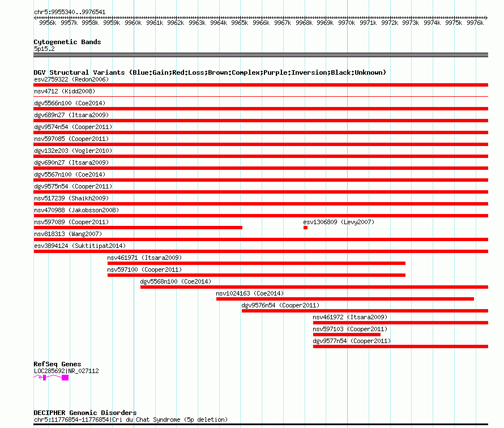This screenshot has height=428, width=504.
Task: Click the RefSeq Genes track title
Action: tap(57, 364)
